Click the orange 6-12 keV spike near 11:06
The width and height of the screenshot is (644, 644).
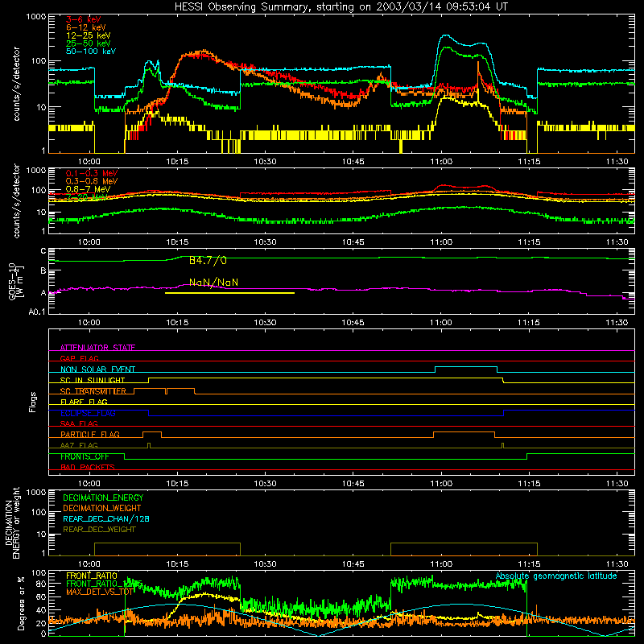(478, 70)
